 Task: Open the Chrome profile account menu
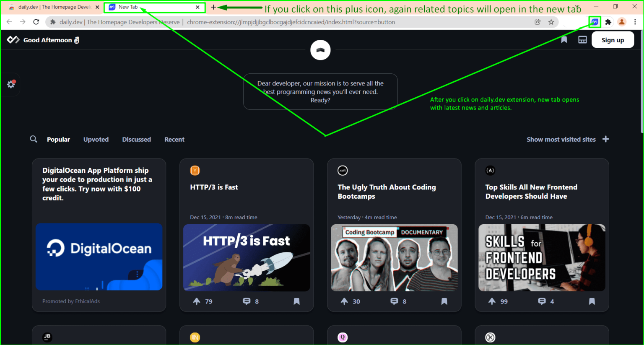622,22
